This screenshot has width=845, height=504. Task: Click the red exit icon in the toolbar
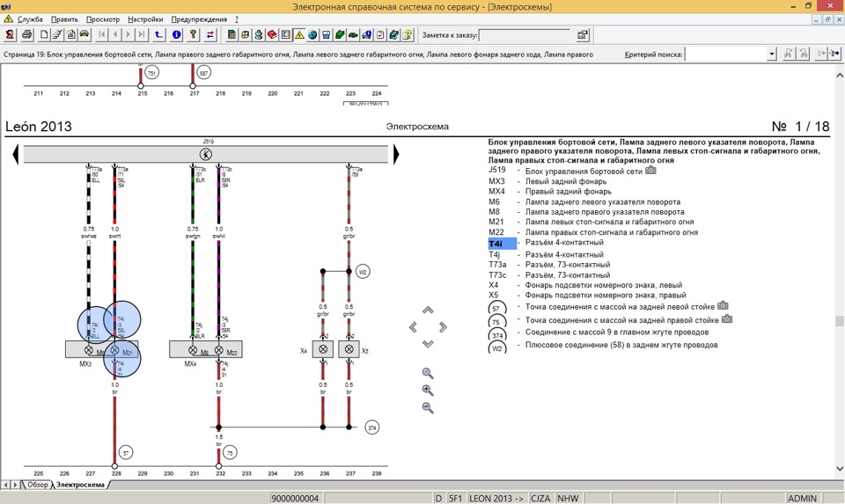click(10, 35)
